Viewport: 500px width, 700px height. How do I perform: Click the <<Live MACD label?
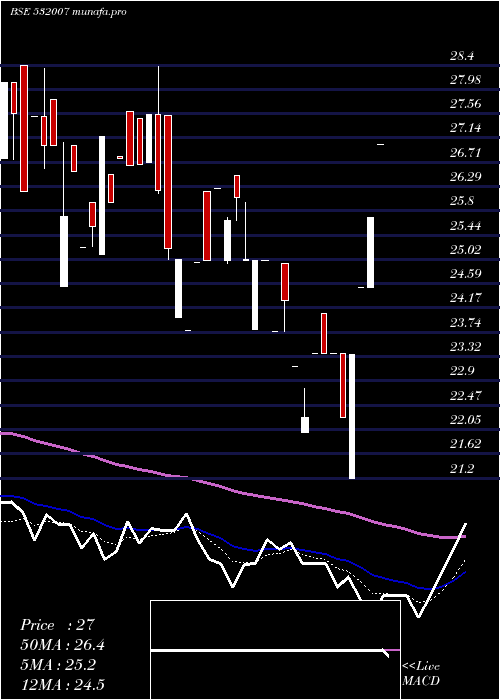coord(421,673)
